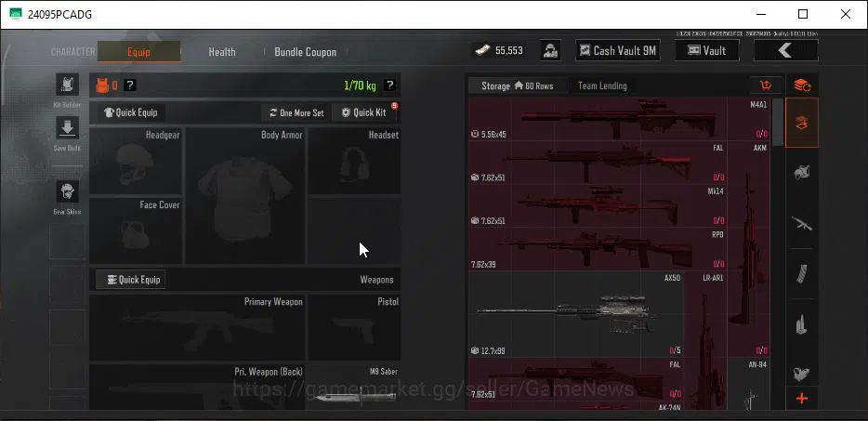Select the Storage 60 Rows tab
This screenshot has height=421, width=868.
(517, 86)
